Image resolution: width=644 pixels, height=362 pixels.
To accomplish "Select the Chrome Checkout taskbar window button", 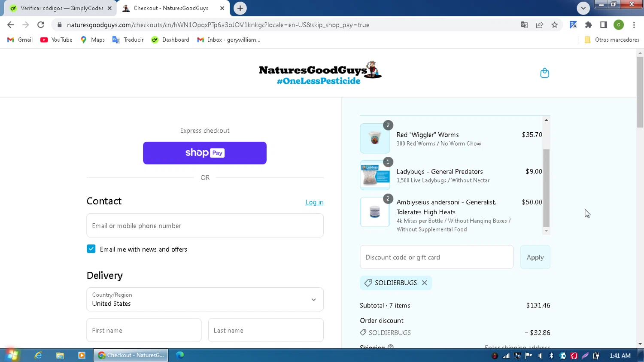I will tap(131, 355).
